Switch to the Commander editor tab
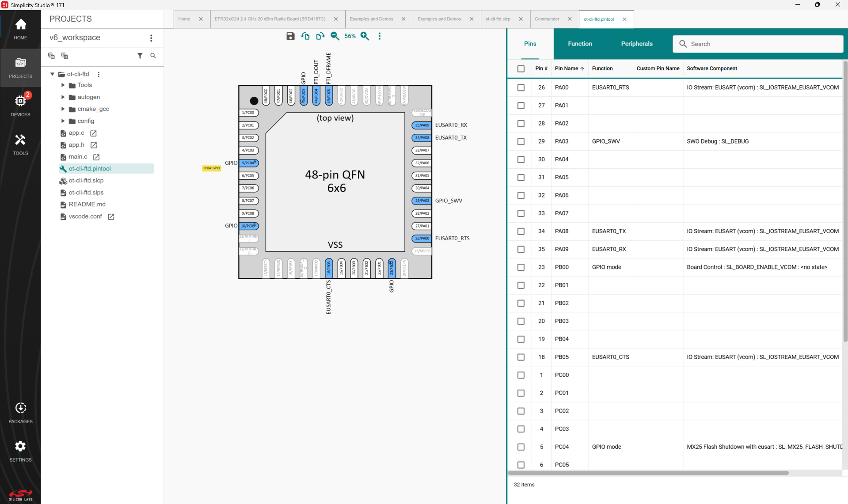 tap(547, 19)
